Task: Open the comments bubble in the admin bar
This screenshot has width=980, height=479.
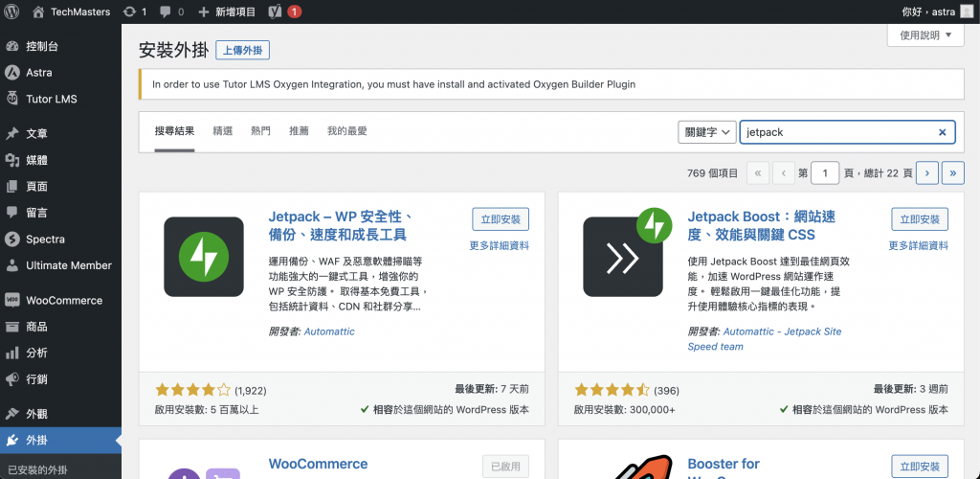Action: click(x=166, y=11)
